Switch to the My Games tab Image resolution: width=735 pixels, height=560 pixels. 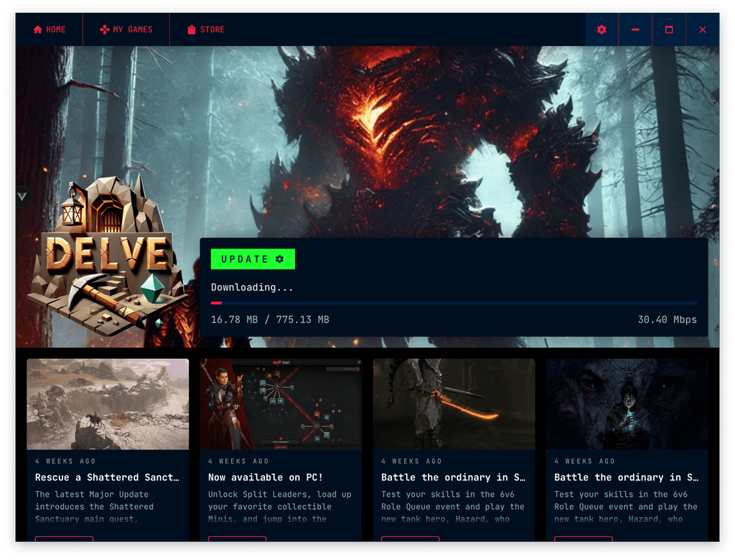(126, 29)
